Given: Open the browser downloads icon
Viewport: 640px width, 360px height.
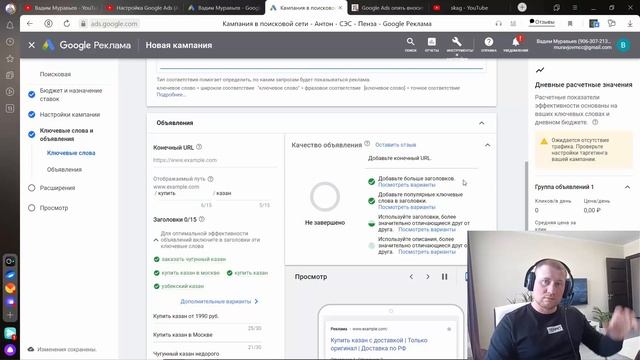Looking at the screenshot, I should [630, 24].
